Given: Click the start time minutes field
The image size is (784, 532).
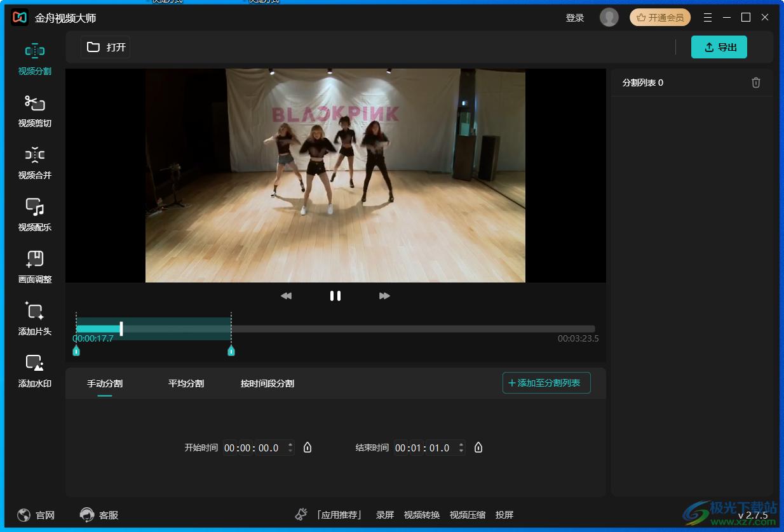Looking at the screenshot, I should click(246, 448).
